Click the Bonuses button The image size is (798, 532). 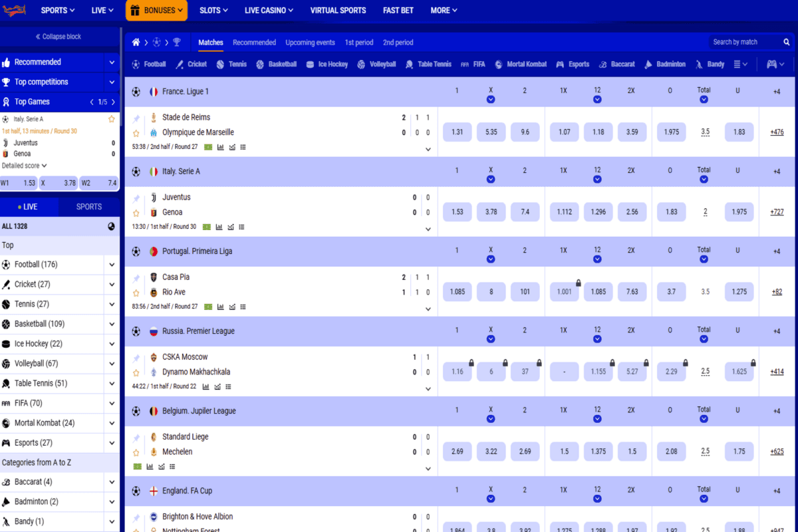156,11
